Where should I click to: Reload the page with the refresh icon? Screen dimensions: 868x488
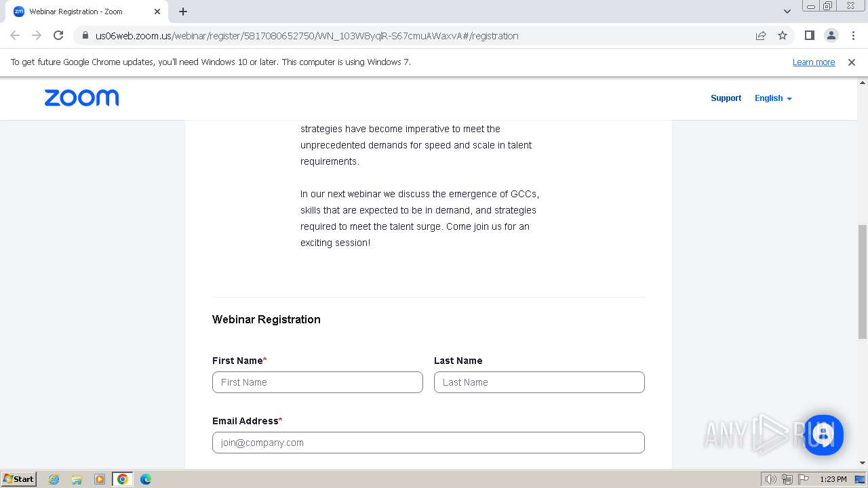coord(58,35)
